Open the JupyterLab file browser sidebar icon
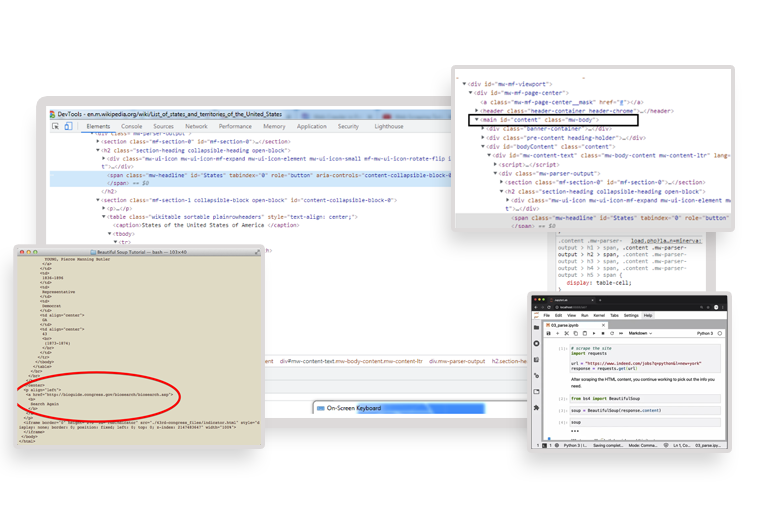The width and height of the screenshot is (776, 518). pyautogui.click(x=537, y=327)
